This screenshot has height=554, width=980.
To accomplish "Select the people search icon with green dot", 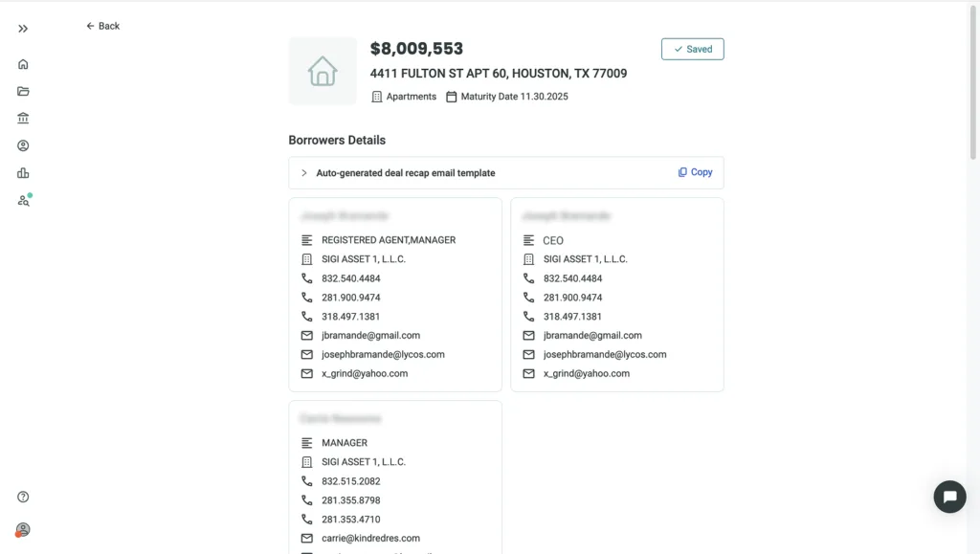I will (22, 201).
